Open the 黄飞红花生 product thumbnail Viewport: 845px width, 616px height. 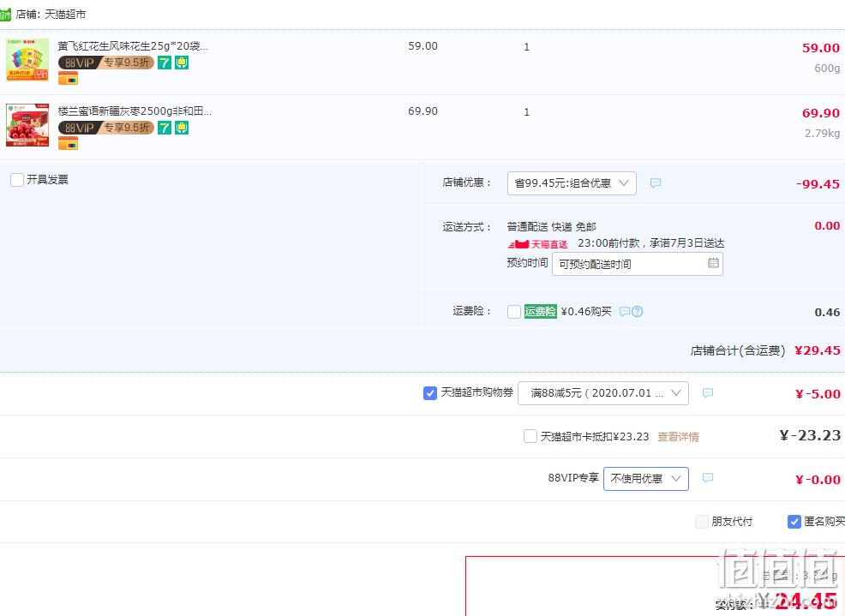[x=27, y=60]
